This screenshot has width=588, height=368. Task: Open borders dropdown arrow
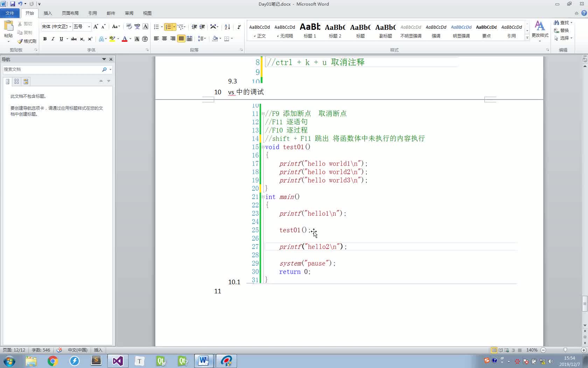(x=232, y=39)
